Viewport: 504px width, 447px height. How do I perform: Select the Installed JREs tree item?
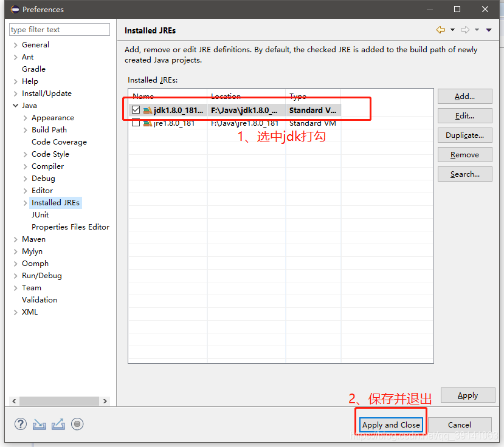[x=55, y=203]
